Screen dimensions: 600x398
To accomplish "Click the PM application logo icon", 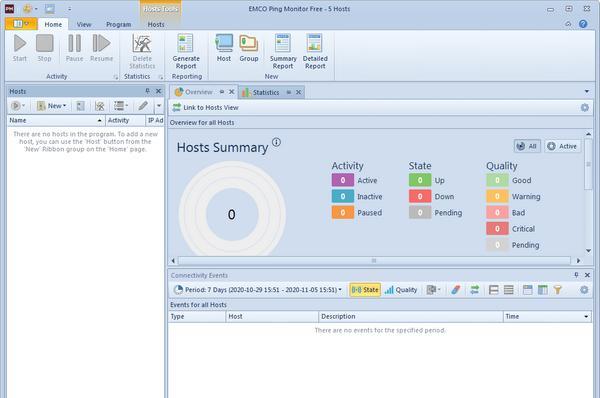I will pyautogui.click(x=9, y=8).
